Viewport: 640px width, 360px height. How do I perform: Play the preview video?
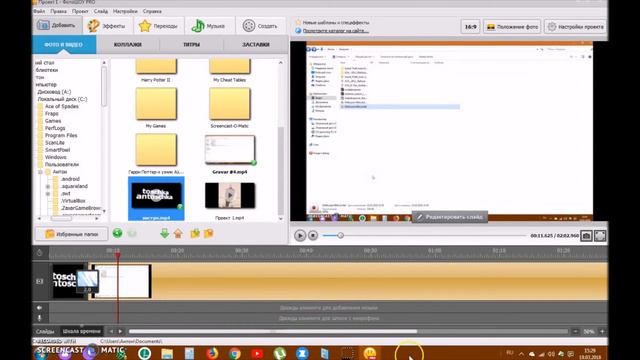pyautogui.click(x=300, y=236)
